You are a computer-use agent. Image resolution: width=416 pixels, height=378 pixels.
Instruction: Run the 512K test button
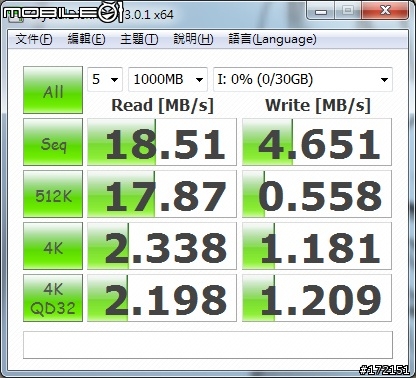[53, 194]
